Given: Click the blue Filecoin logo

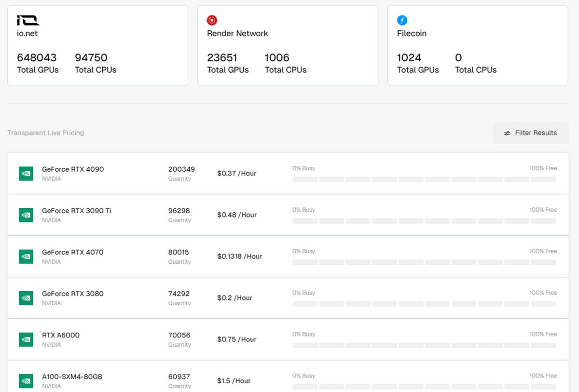Looking at the screenshot, I should tap(402, 20).
